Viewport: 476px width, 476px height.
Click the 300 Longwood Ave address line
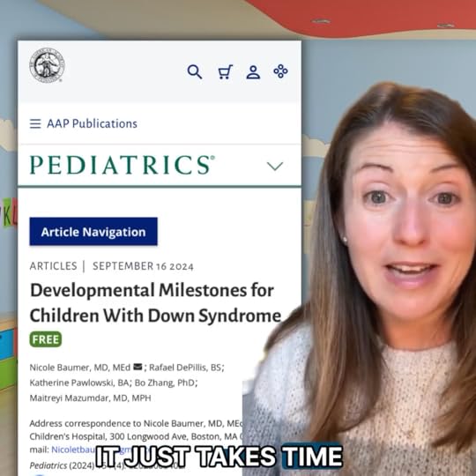pos(136,436)
